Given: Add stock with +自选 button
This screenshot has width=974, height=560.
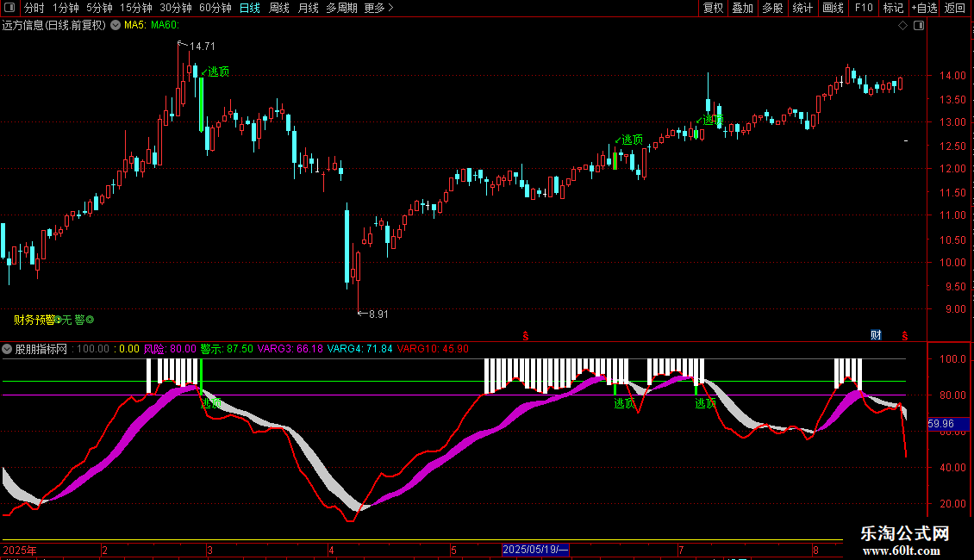Looking at the screenshot, I should point(924,8).
